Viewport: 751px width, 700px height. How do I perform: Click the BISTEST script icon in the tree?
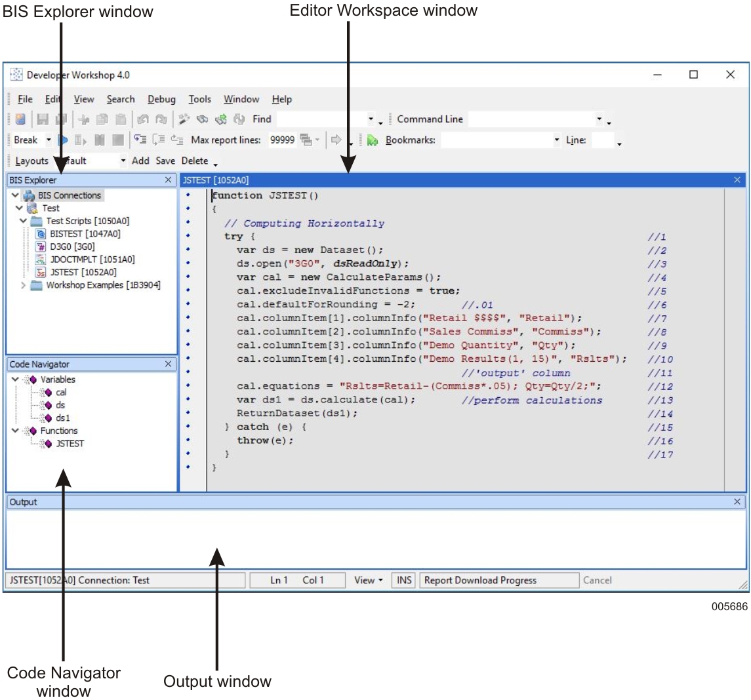[x=41, y=234]
